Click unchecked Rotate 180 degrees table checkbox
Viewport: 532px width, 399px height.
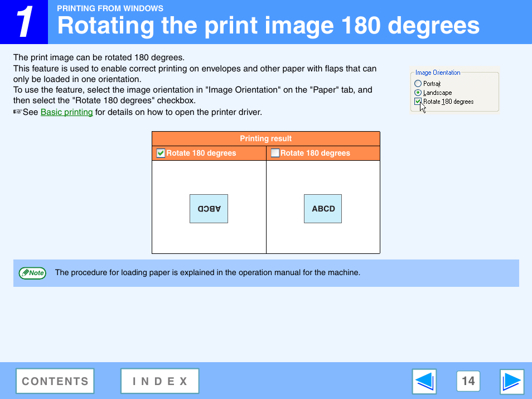pos(275,153)
